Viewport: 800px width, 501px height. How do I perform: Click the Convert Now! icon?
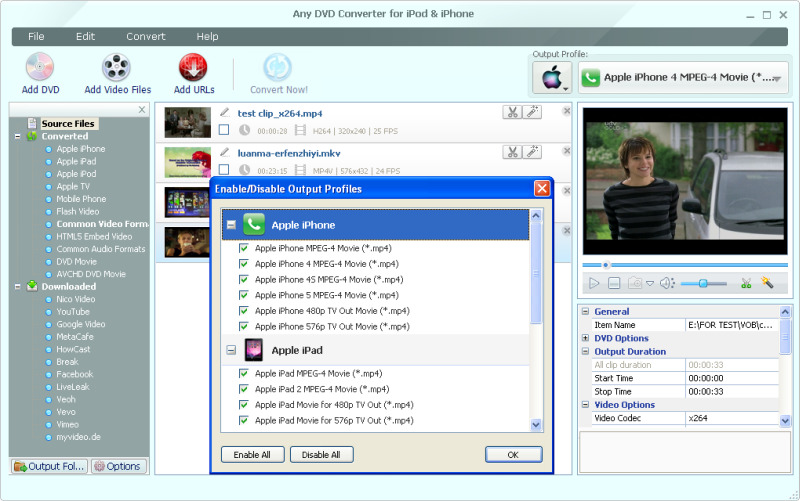[x=278, y=67]
